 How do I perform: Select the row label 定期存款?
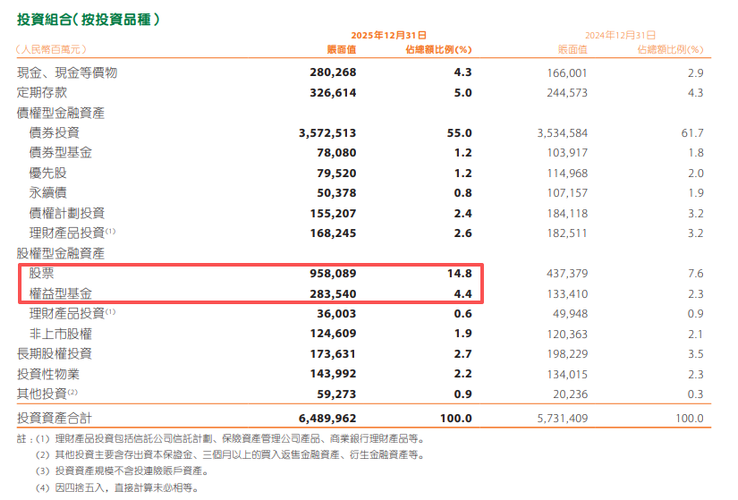coord(42,93)
